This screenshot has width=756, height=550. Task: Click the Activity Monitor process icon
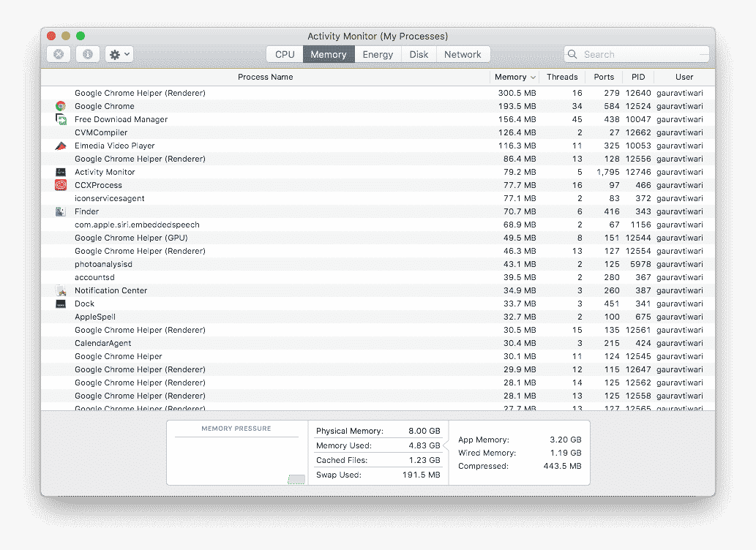click(x=61, y=172)
